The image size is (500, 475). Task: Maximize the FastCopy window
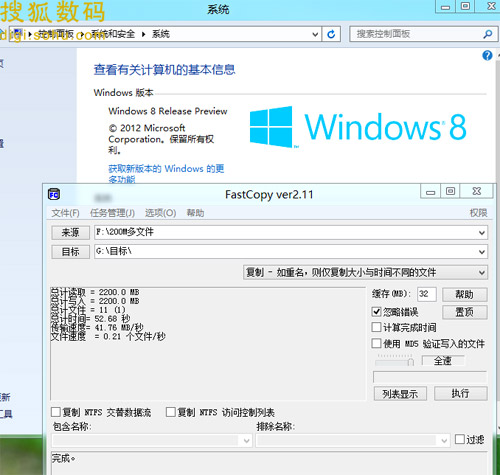pos(450,191)
